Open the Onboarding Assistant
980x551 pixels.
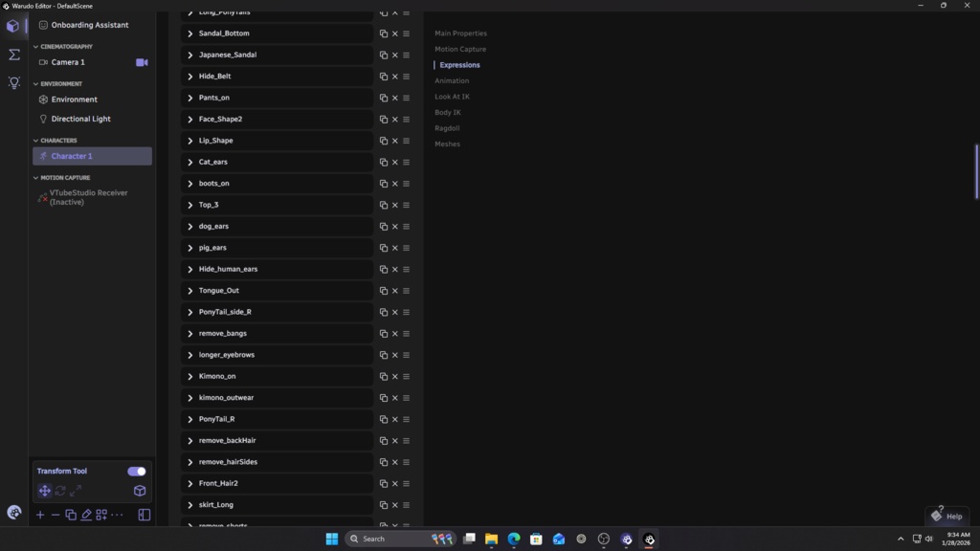92,25
